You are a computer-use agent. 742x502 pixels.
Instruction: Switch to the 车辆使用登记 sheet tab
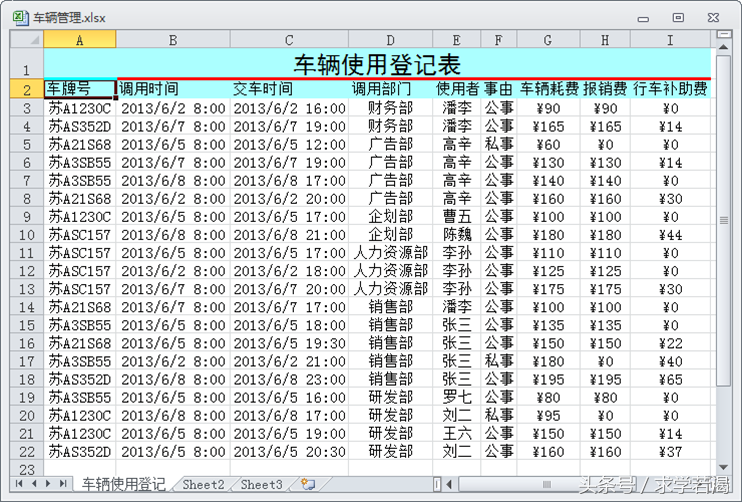[x=123, y=484]
